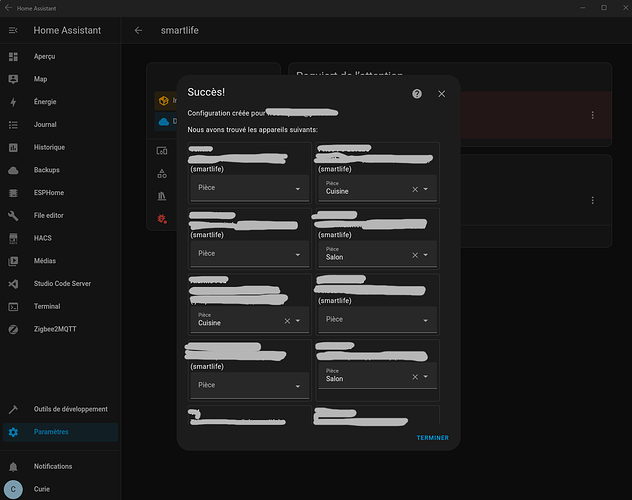Click the Outils de développement hammer icon
Viewport: 632px width, 500px height.
point(13,409)
